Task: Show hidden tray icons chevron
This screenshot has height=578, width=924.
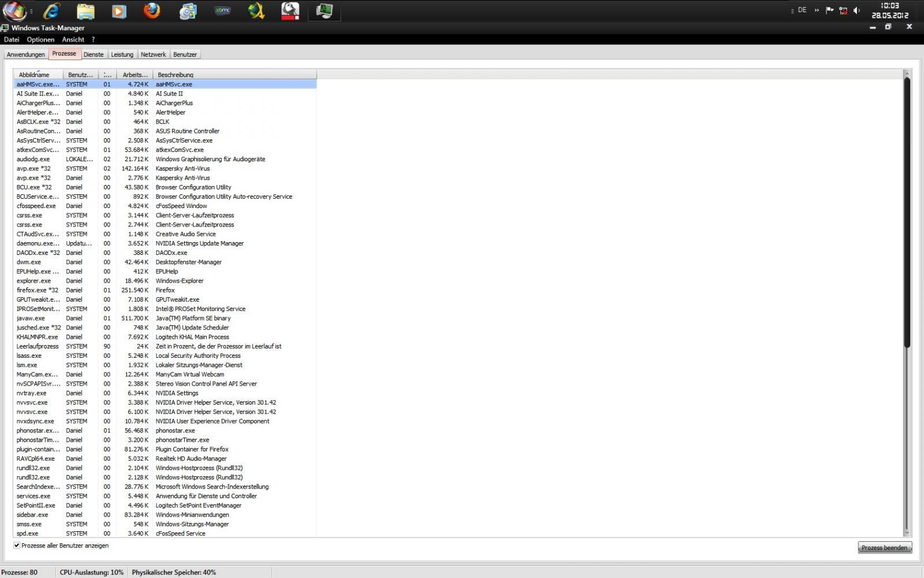Action: pyautogui.click(x=817, y=10)
